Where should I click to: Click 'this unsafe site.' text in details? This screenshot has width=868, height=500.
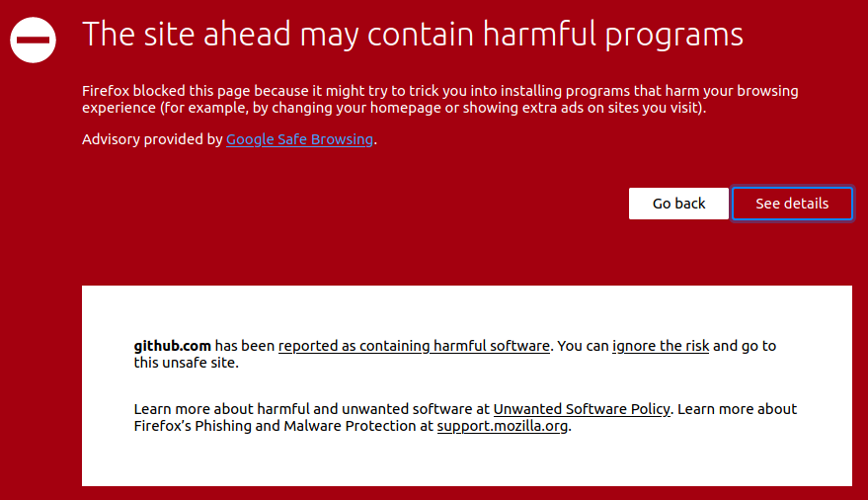click(187, 363)
